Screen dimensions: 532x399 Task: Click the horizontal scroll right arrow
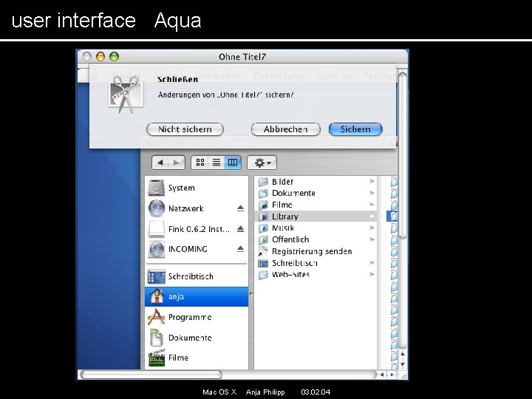tap(392, 375)
